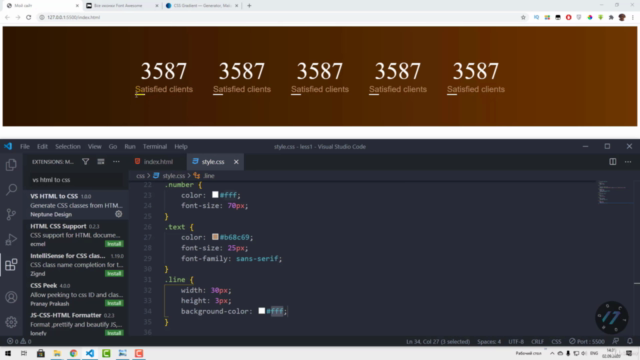Switch to the Font Awesome browser tab

[122, 6]
